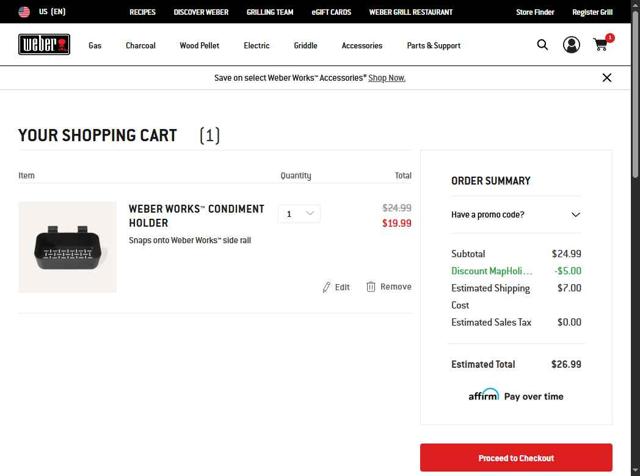Open the search magnifier icon

542,45
